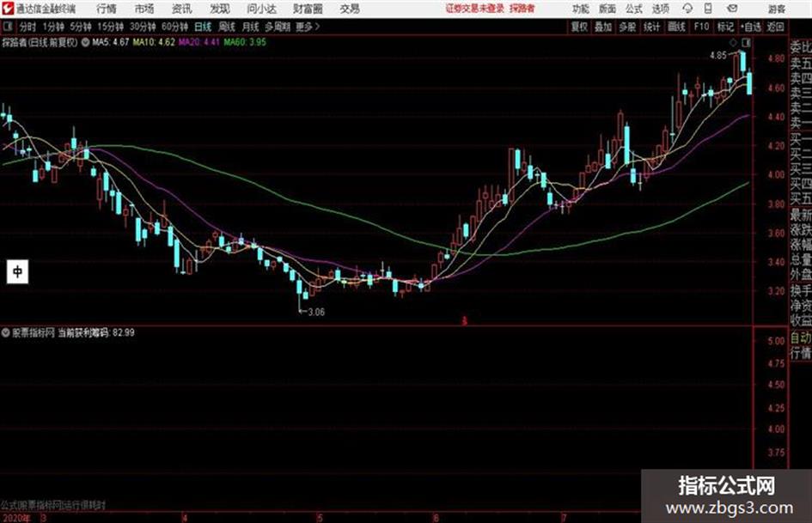
Task: Click the 中 input method indicator
Action: point(17,271)
